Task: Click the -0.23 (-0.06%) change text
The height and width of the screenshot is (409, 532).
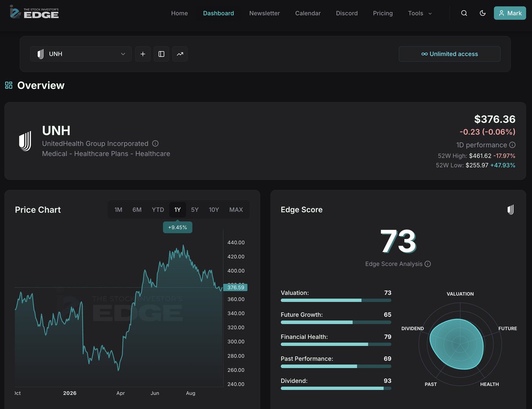Action: coord(488,132)
